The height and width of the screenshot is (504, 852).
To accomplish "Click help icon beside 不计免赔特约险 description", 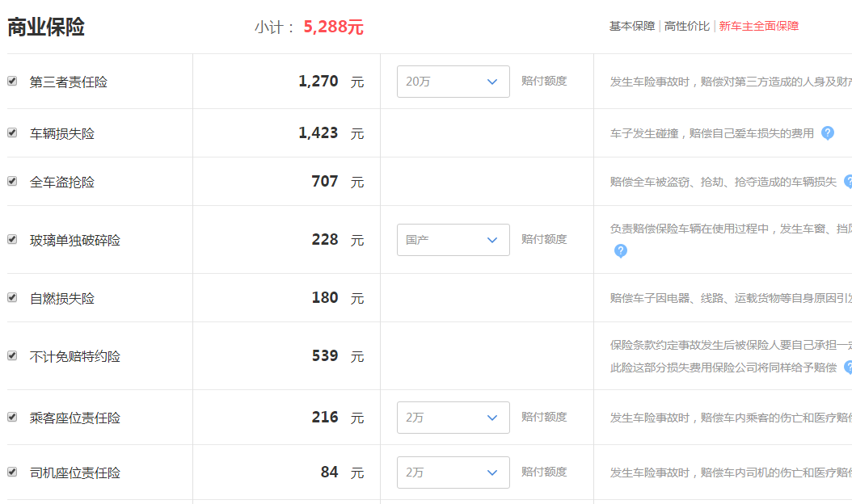I will click(848, 367).
